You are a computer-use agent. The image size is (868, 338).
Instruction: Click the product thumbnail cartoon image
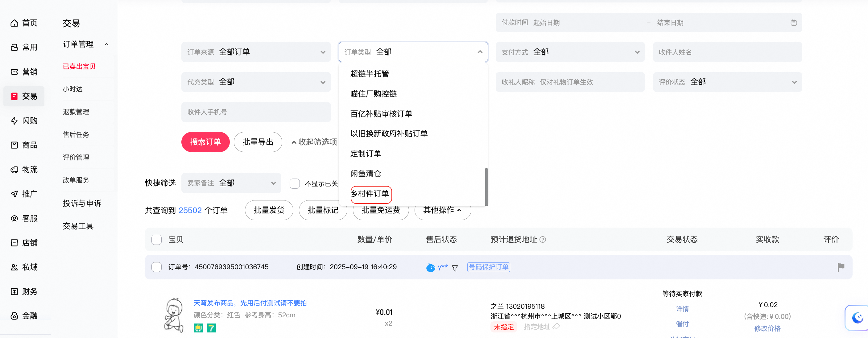click(174, 315)
